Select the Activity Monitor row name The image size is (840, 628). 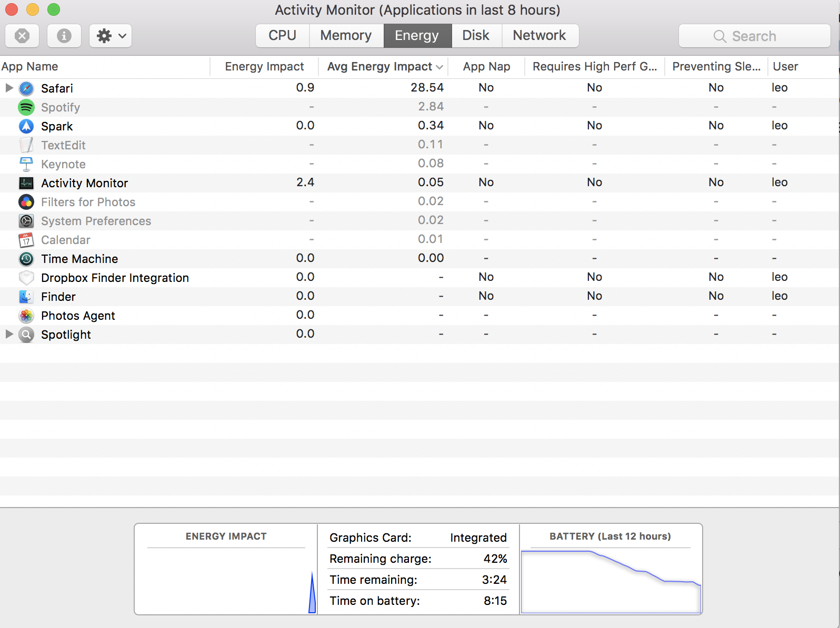pyautogui.click(x=85, y=183)
